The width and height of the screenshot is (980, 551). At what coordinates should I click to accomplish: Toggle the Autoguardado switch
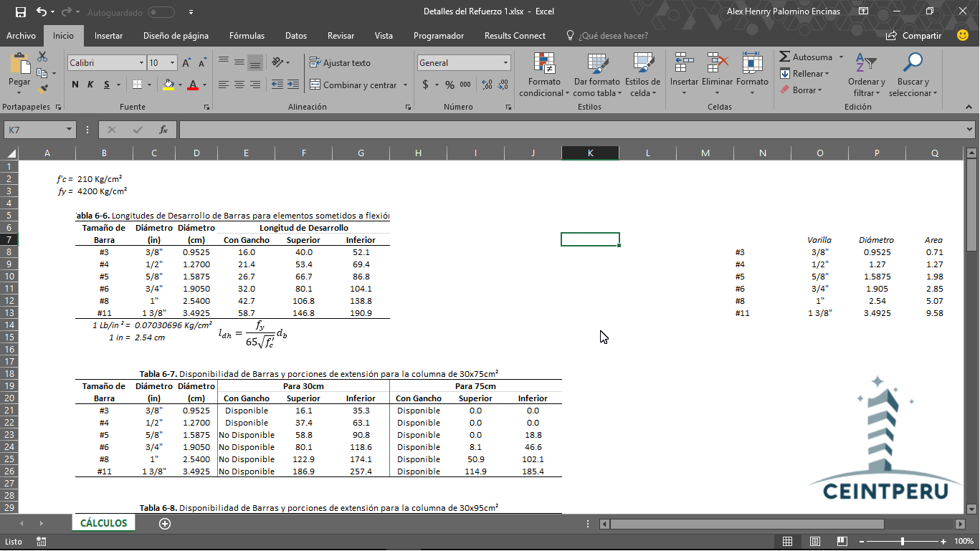click(x=161, y=12)
